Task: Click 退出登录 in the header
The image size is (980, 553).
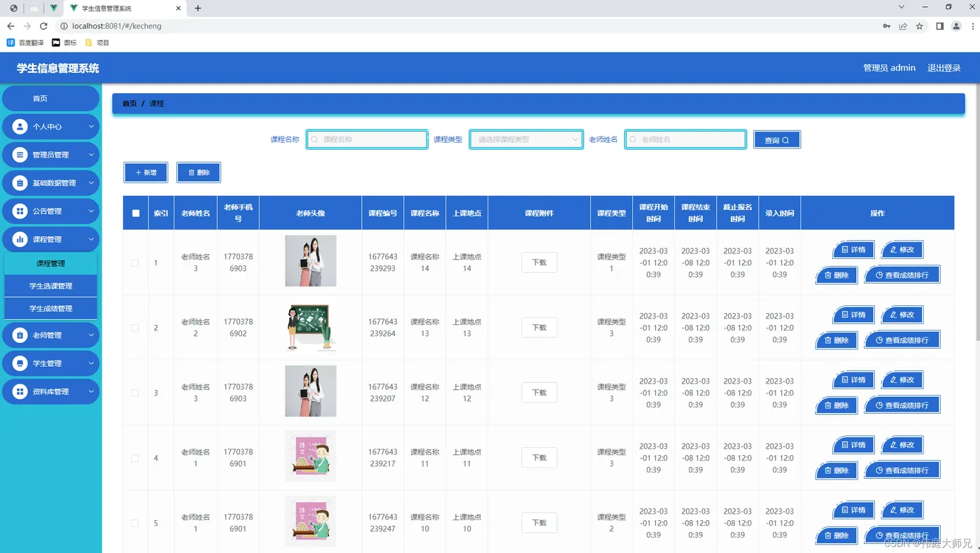Action: pos(944,68)
